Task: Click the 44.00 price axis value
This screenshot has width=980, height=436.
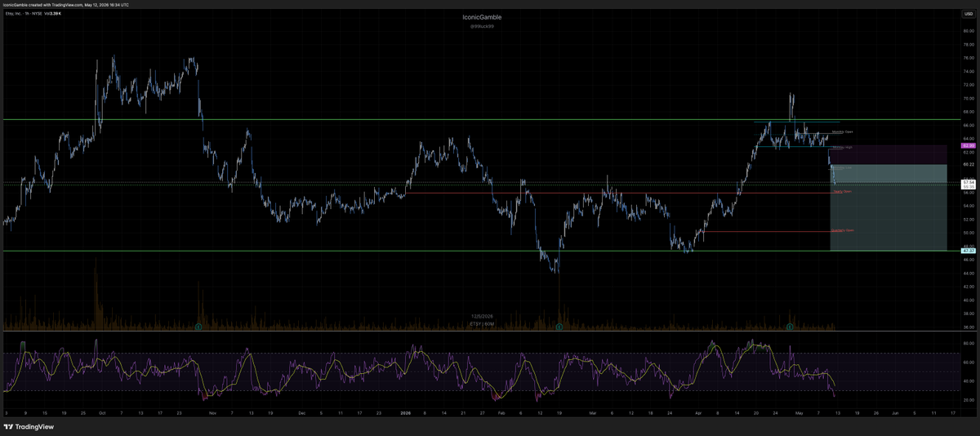Action: coord(968,274)
